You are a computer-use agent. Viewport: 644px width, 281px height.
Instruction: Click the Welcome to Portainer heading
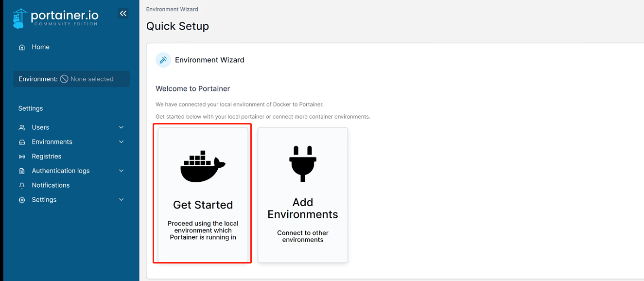tap(192, 88)
